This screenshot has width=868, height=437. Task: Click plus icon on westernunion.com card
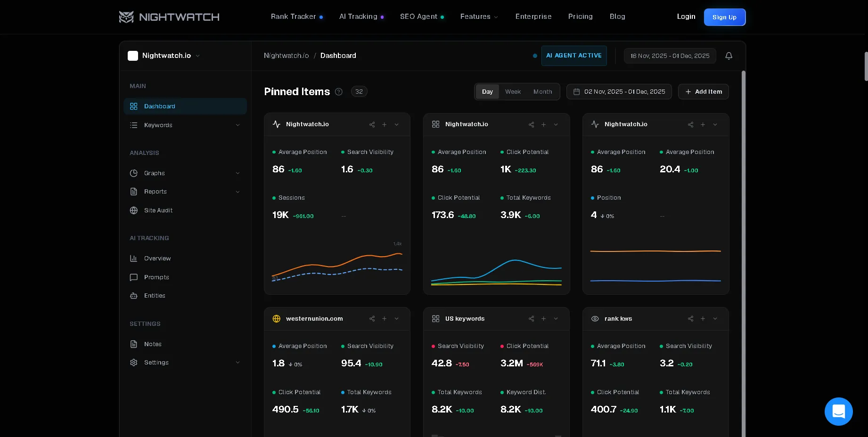coord(385,319)
